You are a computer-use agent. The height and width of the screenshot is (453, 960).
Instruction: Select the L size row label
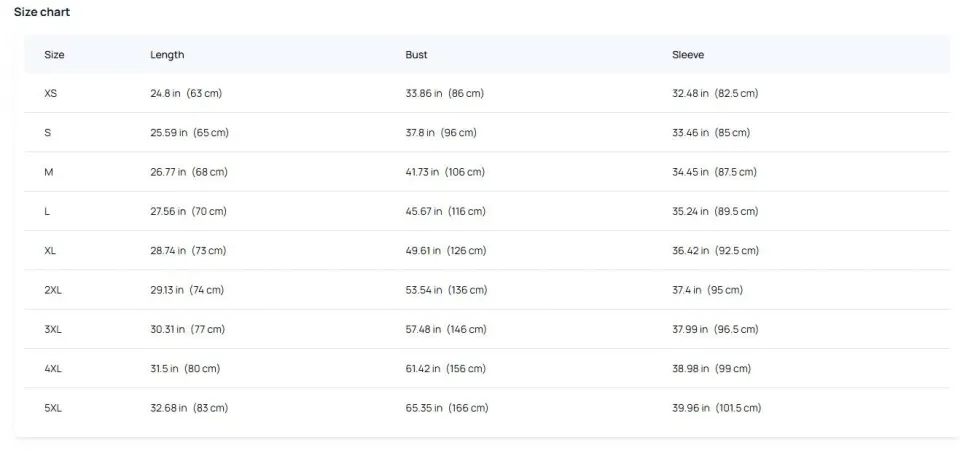(x=48, y=211)
